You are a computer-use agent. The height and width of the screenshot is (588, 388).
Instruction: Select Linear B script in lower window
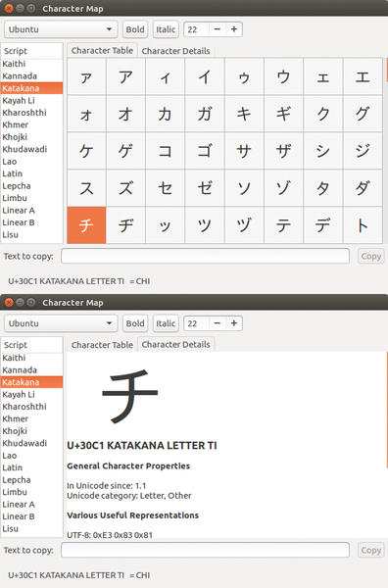tap(31, 516)
